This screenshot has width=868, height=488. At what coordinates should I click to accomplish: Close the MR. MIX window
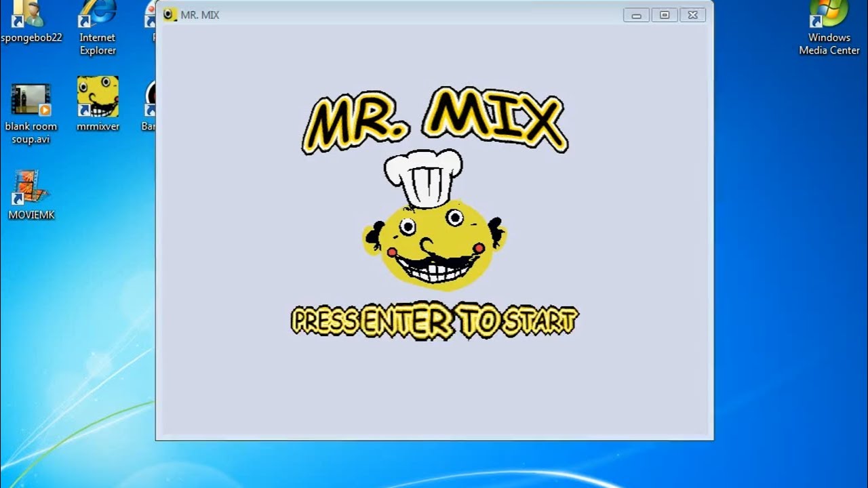click(692, 15)
